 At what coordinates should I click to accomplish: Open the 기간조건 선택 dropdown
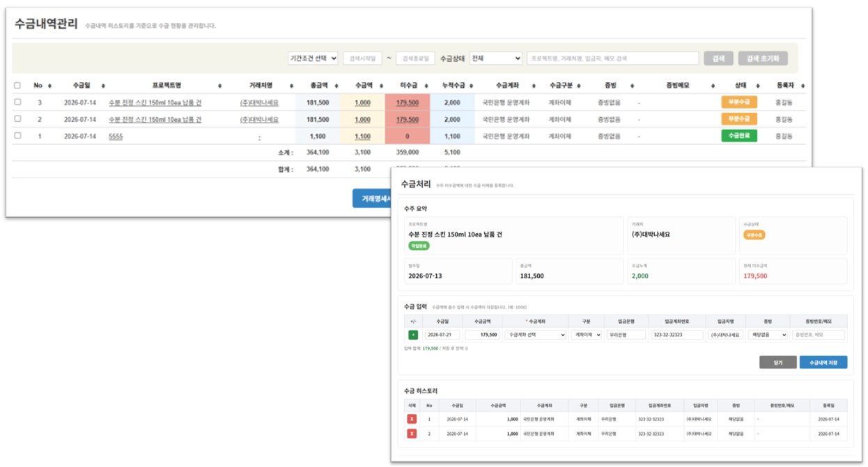(x=313, y=58)
